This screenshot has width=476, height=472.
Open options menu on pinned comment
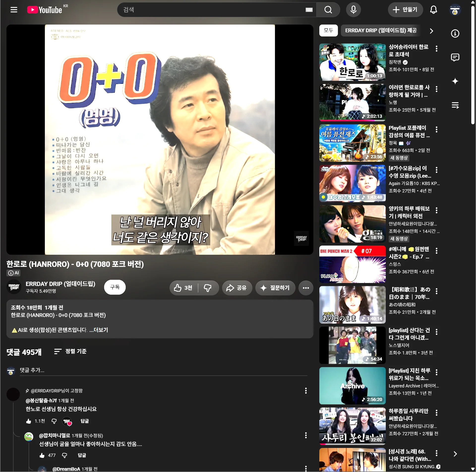pyautogui.click(x=306, y=391)
